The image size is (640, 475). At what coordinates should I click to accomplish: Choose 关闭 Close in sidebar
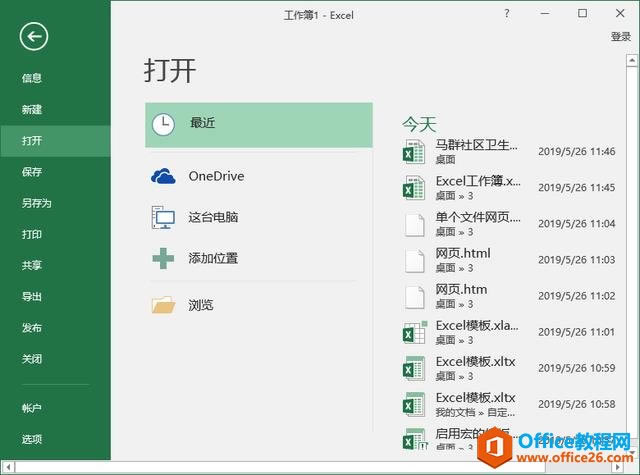(x=32, y=359)
